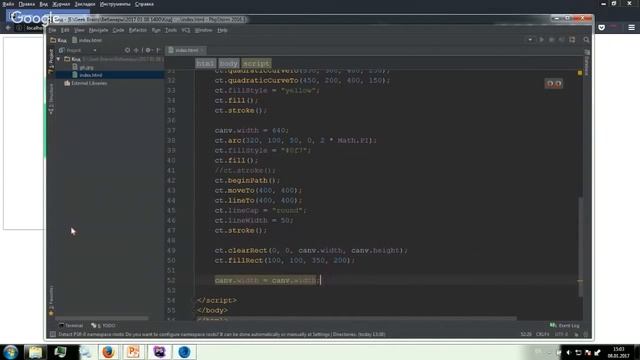640x360 pixels.
Task: Click the icon right of Debug in toolbar
Action: (562, 40)
